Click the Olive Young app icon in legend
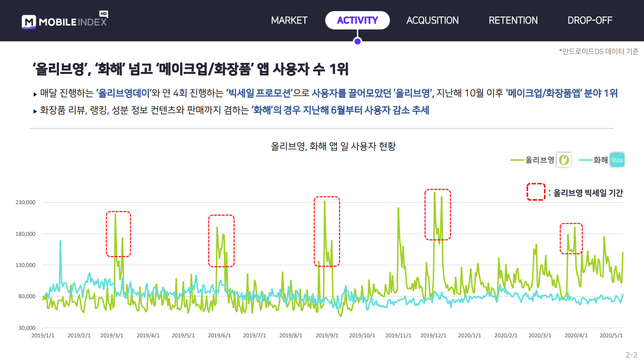Screen dimensions: 644x362 [x=565, y=160]
